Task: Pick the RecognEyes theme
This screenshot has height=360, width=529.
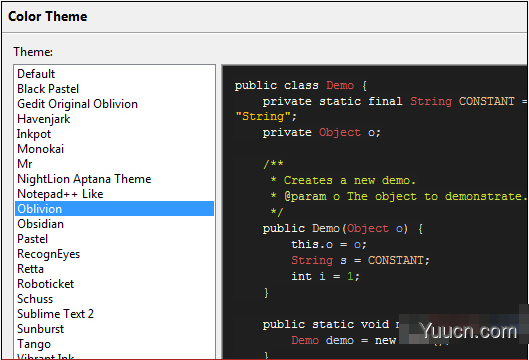Action: (114, 254)
